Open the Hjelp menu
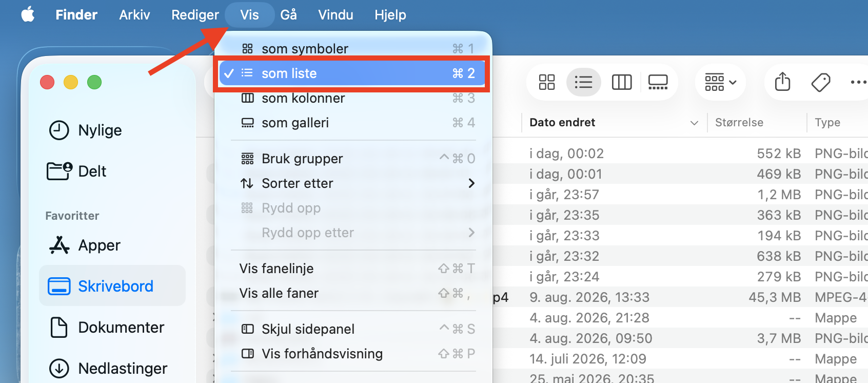This screenshot has width=868, height=383. click(390, 14)
